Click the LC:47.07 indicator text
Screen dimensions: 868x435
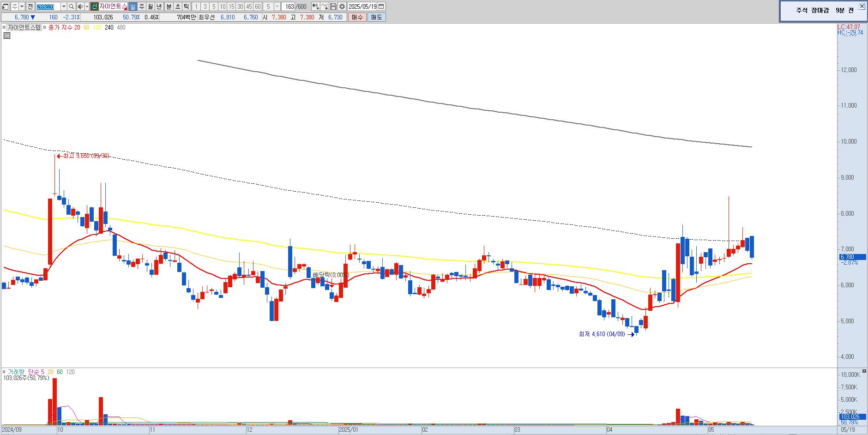coord(849,27)
